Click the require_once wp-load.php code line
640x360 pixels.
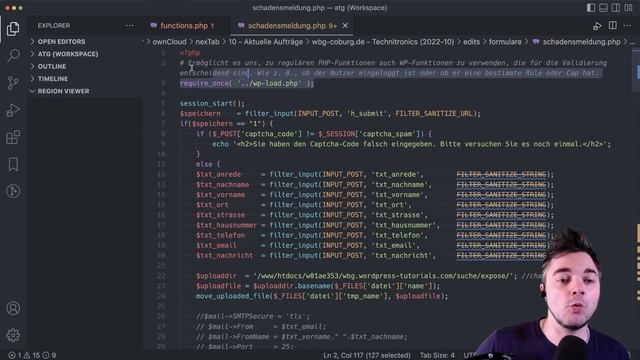tap(247, 83)
